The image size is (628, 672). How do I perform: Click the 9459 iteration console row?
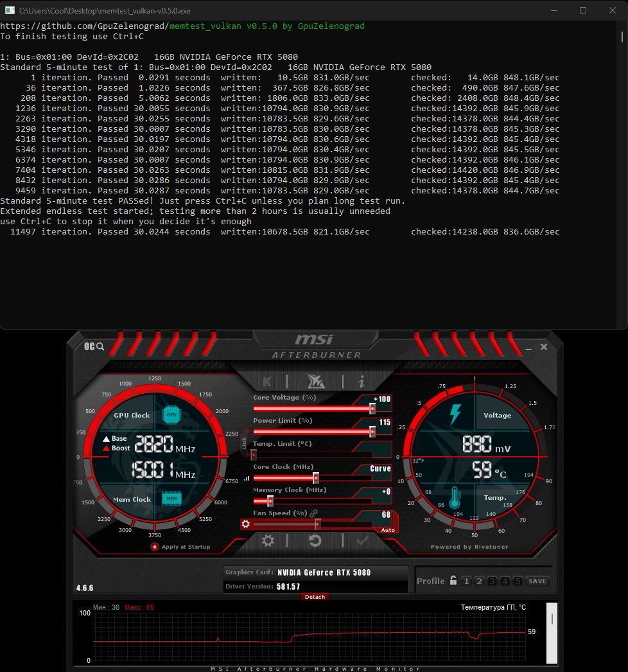[x=288, y=191]
